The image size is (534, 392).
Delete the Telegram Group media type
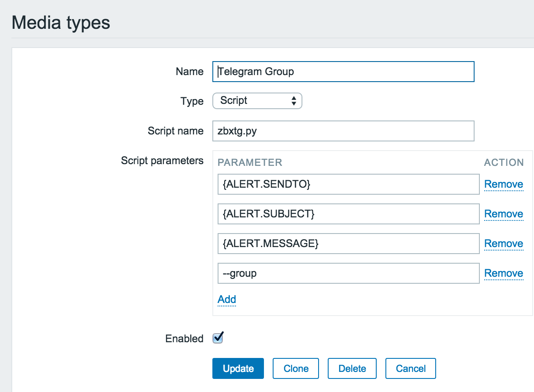point(352,368)
